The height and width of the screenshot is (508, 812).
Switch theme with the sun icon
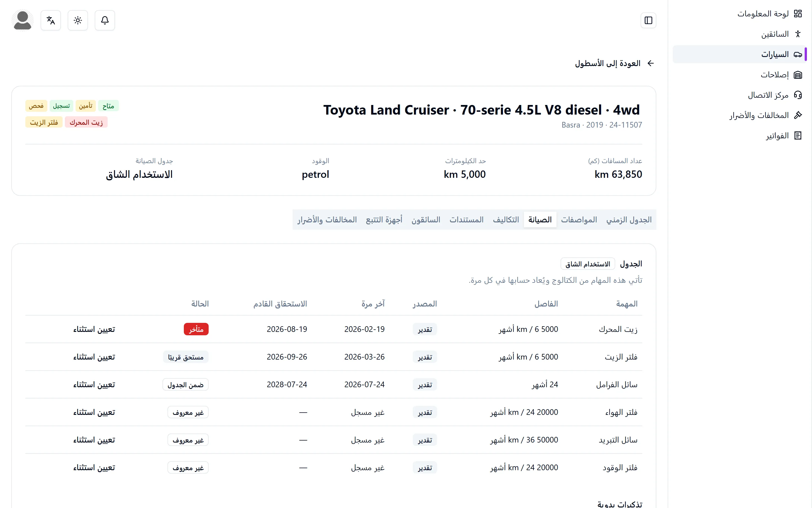pyautogui.click(x=78, y=21)
